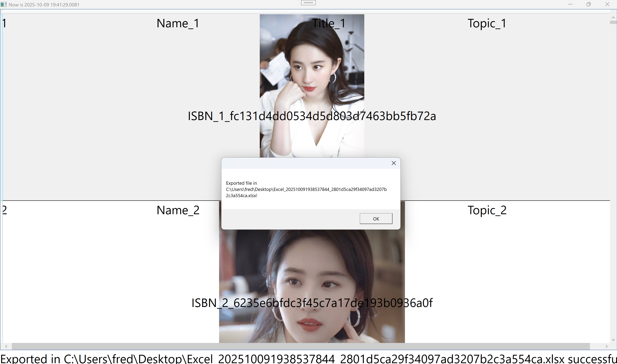Click the grip handle at top center
Image resolution: width=617 pixels, height=364 pixels.
point(308,3)
